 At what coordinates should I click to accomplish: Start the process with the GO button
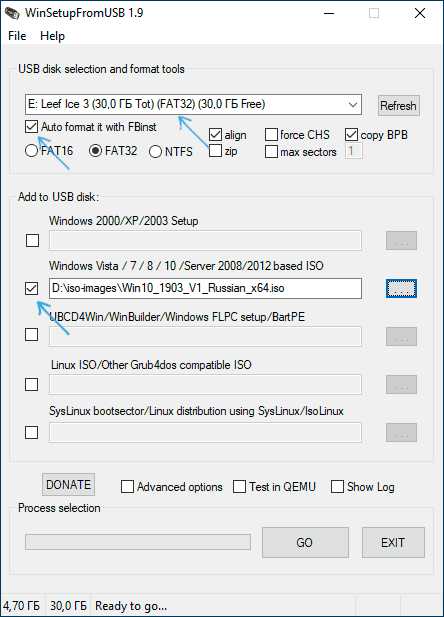(305, 542)
